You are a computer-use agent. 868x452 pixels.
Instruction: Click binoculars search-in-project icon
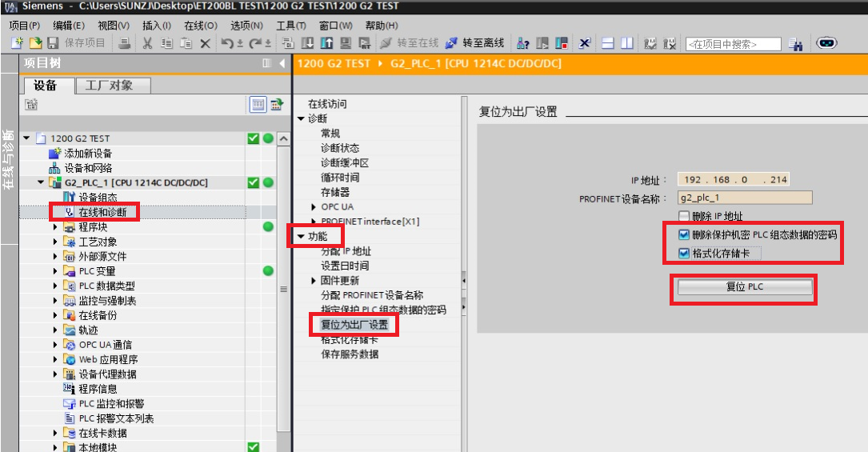click(795, 44)
